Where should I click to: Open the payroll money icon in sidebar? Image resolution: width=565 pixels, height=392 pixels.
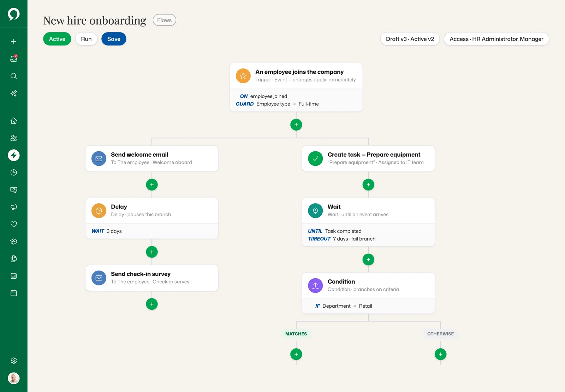click(x=14, y=190)
